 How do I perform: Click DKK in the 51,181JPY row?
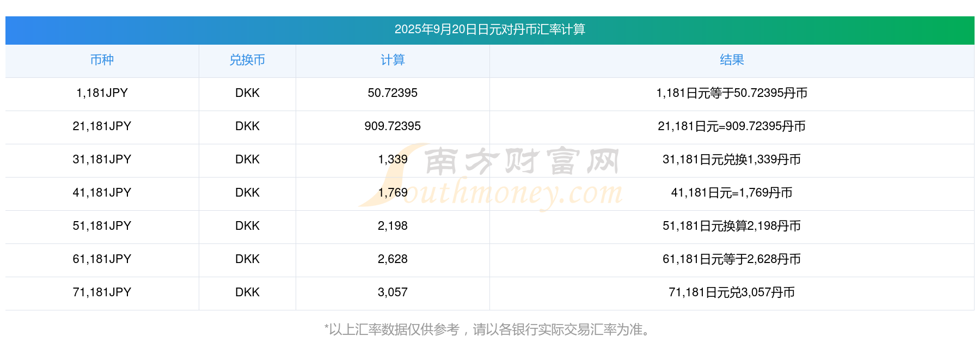[x=247, y=226]
